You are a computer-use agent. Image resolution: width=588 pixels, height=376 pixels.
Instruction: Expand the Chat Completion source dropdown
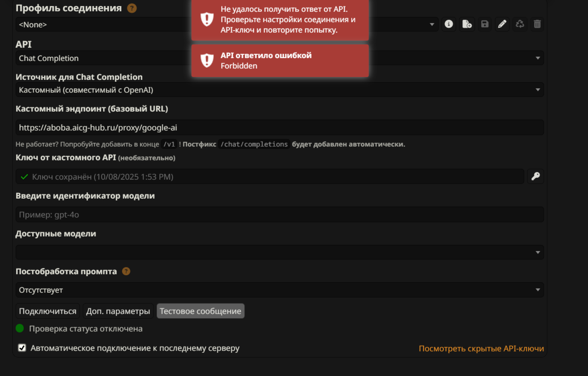[279, 90]
